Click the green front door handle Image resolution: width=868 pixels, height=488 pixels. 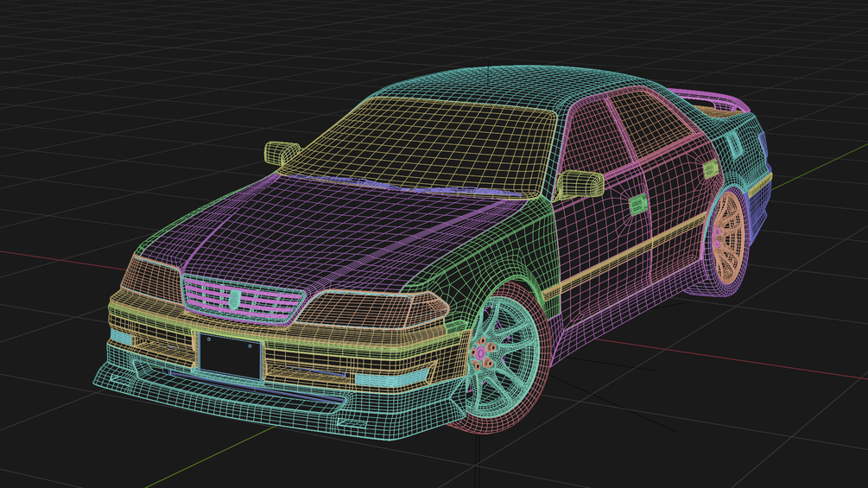click(638, 204)
